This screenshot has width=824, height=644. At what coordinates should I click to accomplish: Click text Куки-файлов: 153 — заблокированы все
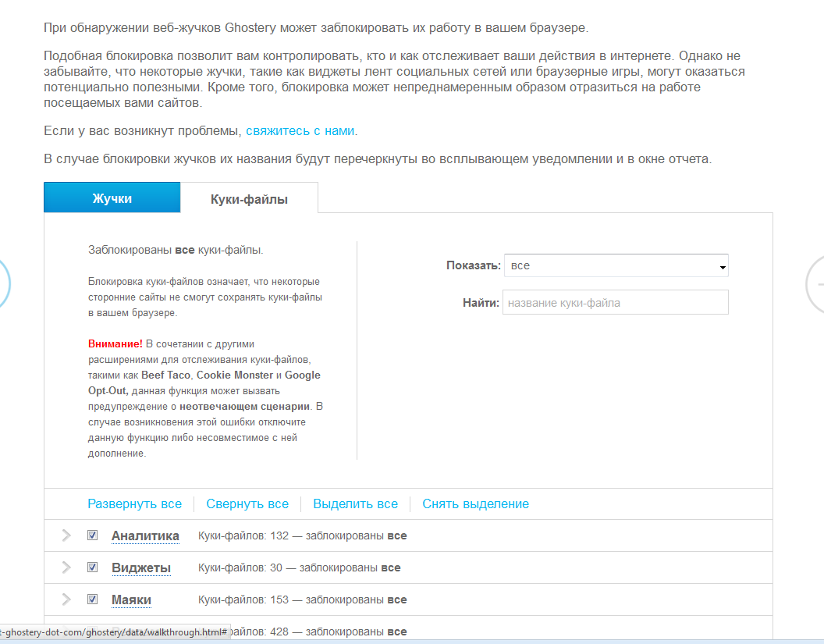(302, 600)
